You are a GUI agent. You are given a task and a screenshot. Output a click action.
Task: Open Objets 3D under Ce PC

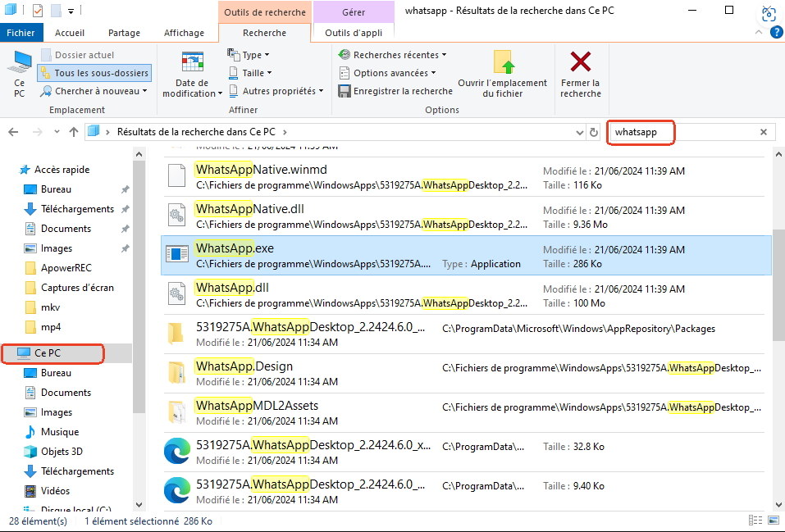point(53,452)
